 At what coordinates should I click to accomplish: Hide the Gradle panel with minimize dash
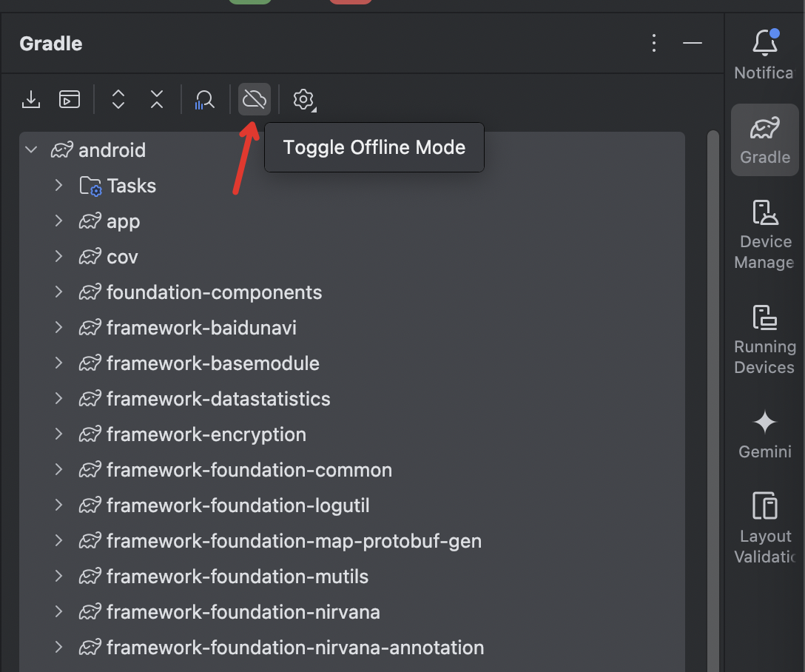click(692, 43)
